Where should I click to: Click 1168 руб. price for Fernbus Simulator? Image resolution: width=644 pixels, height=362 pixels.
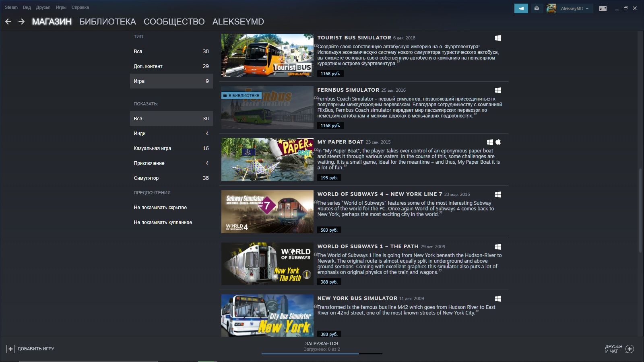330,125
